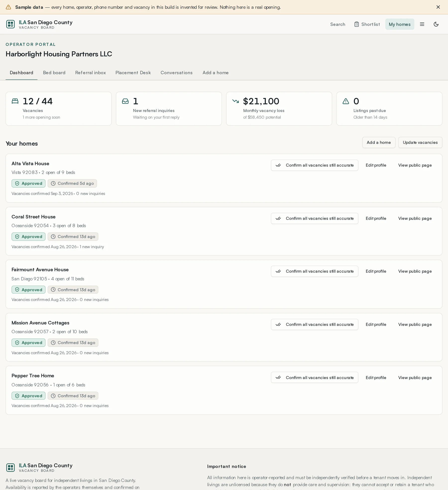View public page for Alta Vista House

[415, 165]
